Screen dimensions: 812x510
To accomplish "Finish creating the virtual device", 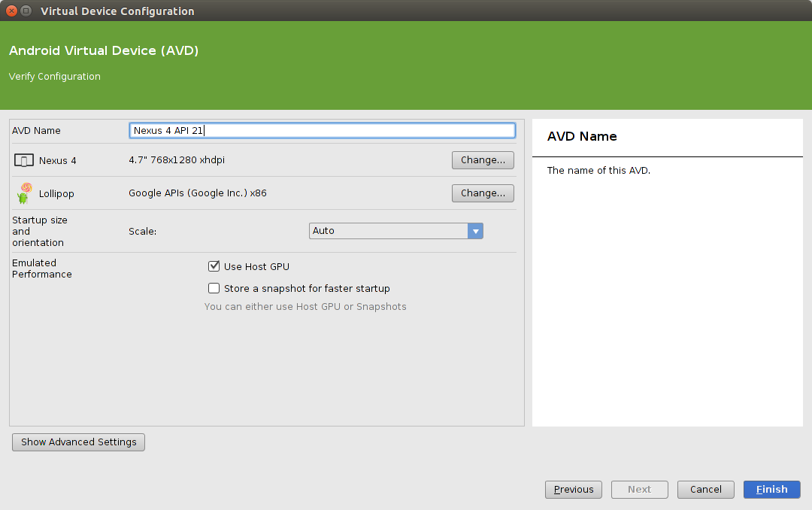I will tap(771, 490).
